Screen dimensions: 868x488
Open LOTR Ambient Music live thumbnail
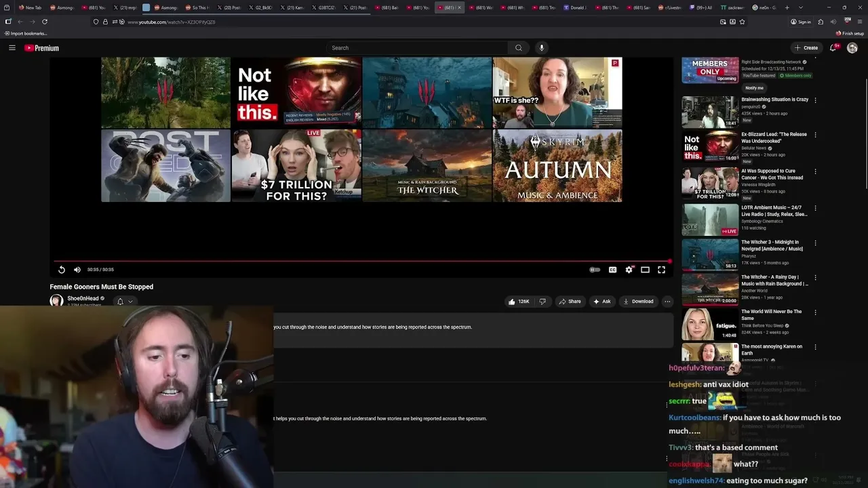710,220
